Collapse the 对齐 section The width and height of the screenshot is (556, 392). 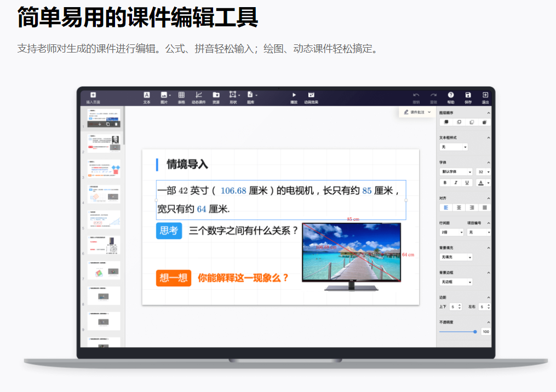tap(488, 198)
